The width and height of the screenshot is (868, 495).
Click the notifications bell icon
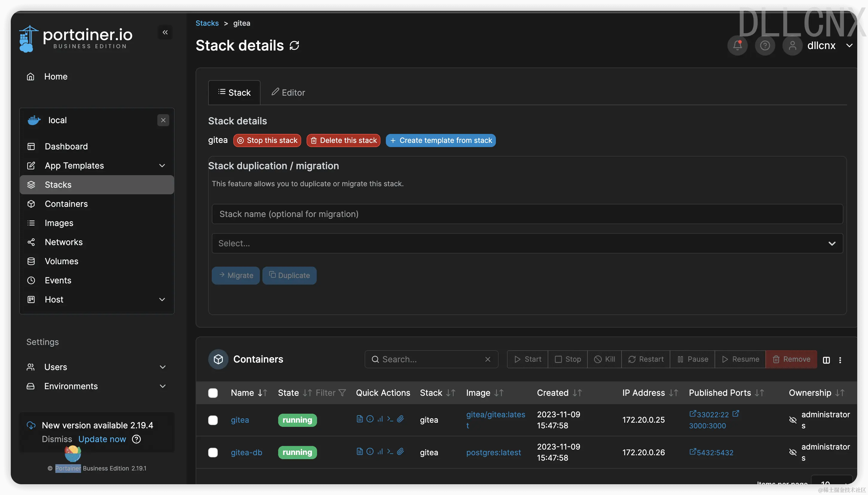(737, 45)
